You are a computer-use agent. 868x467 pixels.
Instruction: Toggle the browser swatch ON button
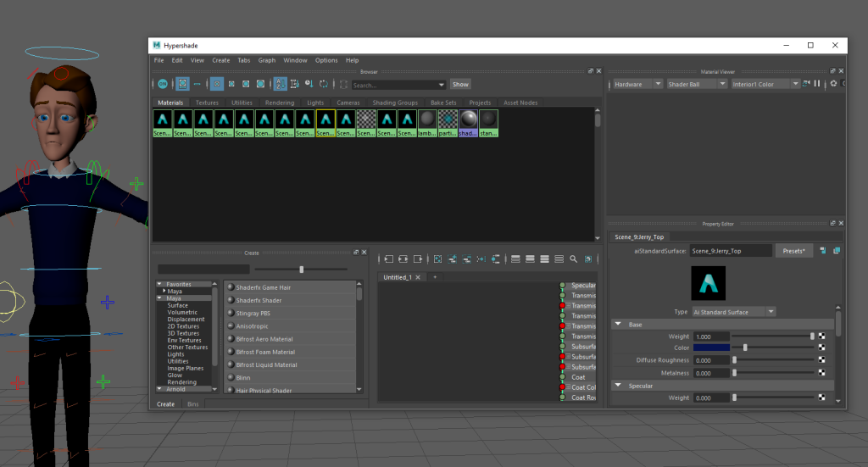point(163,84)
